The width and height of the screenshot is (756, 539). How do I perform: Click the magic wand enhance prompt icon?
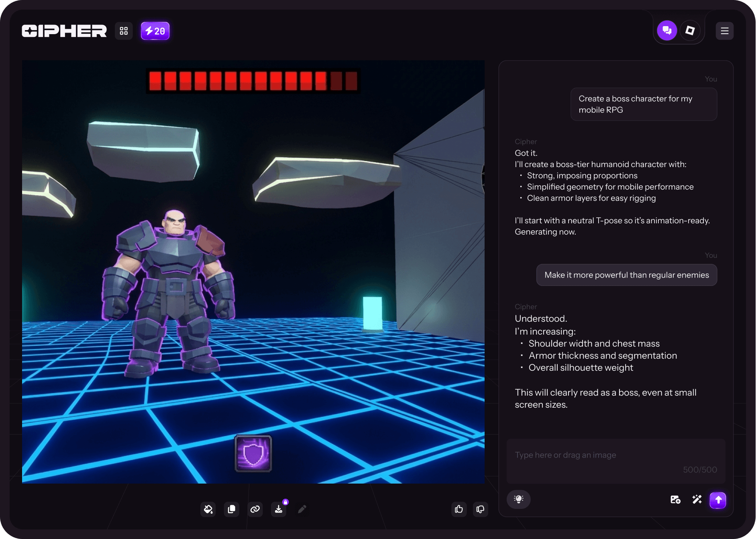click(x=697, y=500)
